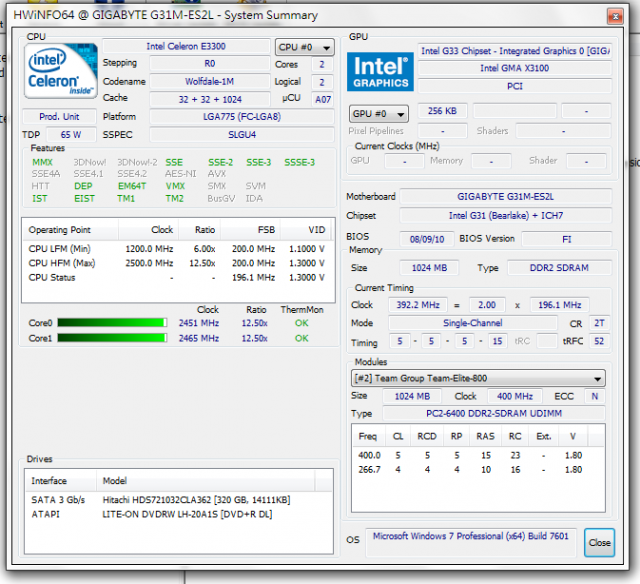Click the Core1 usage bar
The width and height of the screenshot is (640, 584).
112,338
